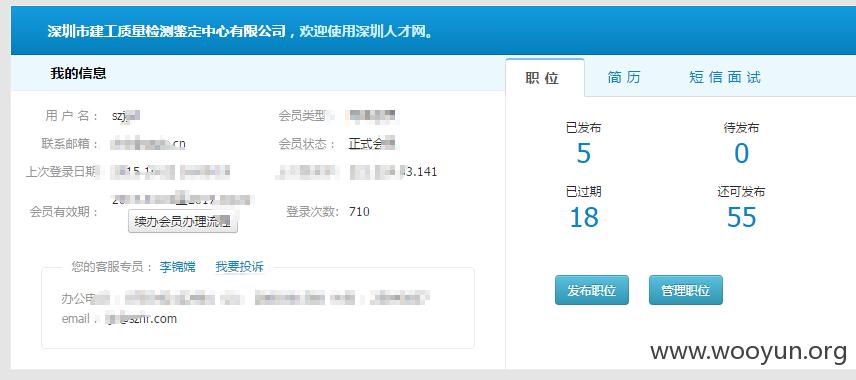The height and width of the screenshot is (380, 856).
Task: Select the 已过期 label
Action: 584,192
